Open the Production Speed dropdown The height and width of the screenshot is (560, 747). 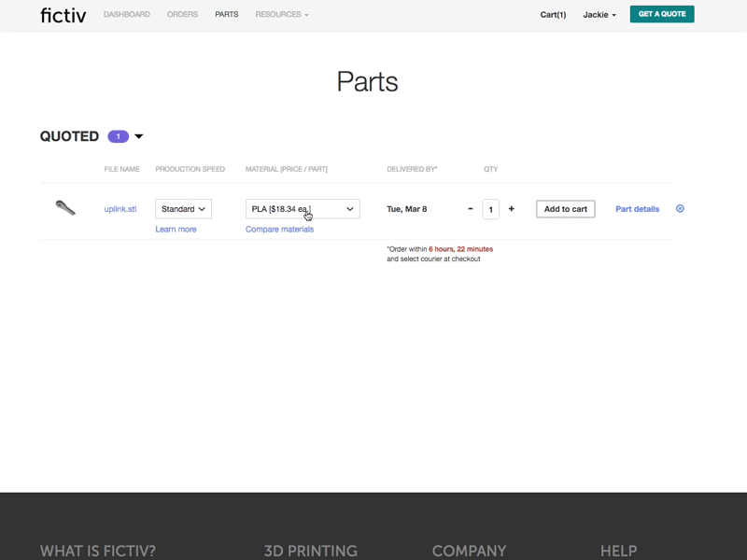(x=183, y=209)
